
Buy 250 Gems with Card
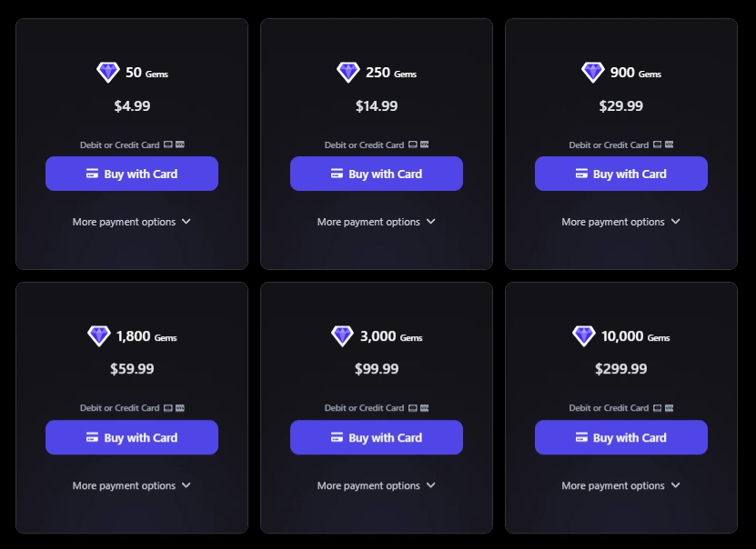pyautogui.click(x=377, y=174)
